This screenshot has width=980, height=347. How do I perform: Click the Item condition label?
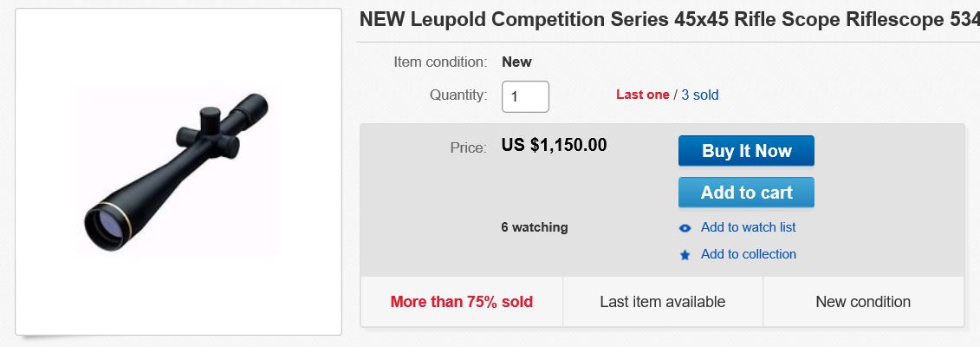tap(440, 62)
